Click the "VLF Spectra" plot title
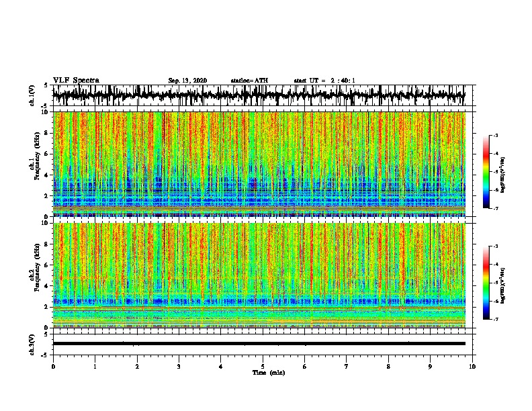Image resolution: width=532 pixels, height=411 pixels. tap(76, 81)
